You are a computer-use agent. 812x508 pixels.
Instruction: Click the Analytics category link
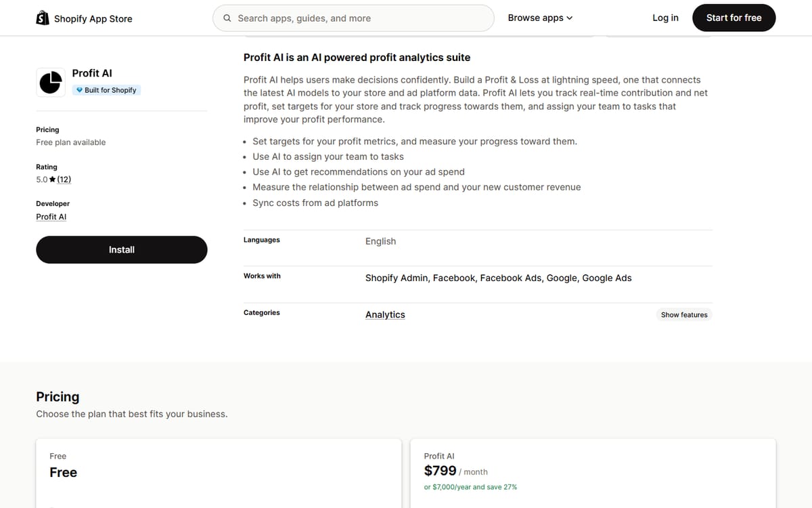(x=385, y=314)
